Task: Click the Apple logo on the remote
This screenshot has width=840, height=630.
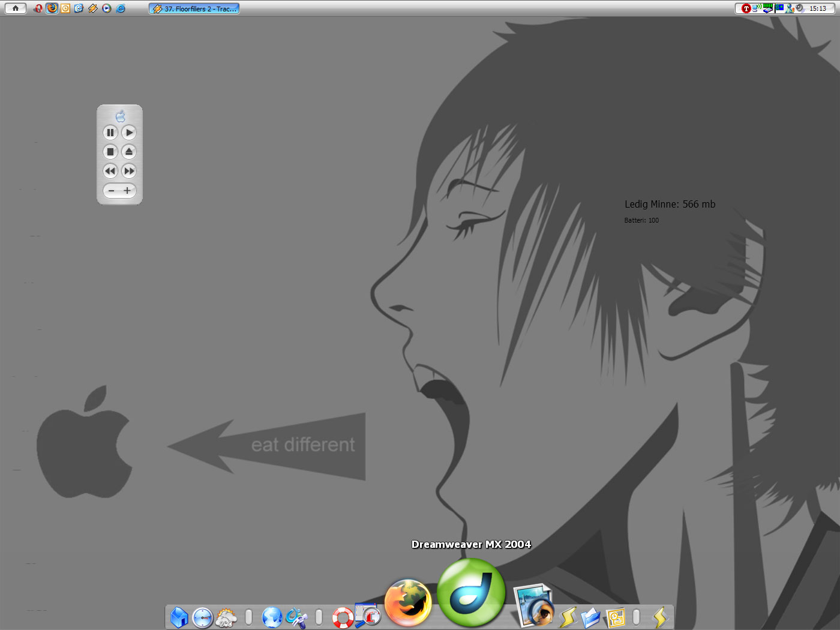Action: pos(120,116)
